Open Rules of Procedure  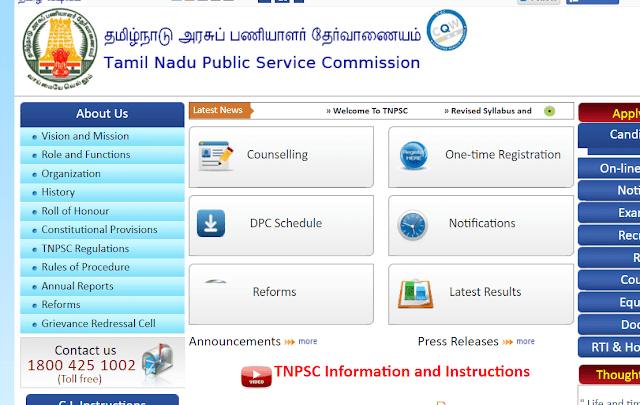[102, 267]
